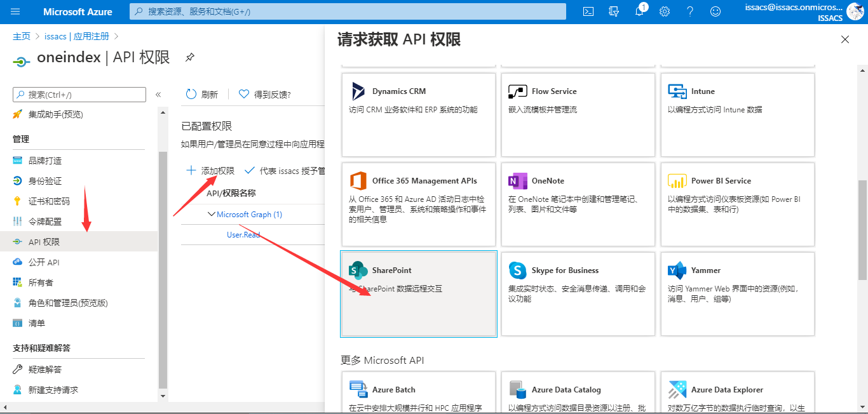Click the Skype for Business logo icon

(518, 270)
